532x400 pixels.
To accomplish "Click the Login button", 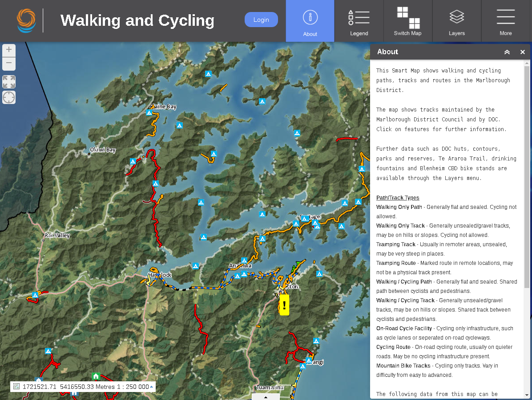I will click(x=261, y=20).
